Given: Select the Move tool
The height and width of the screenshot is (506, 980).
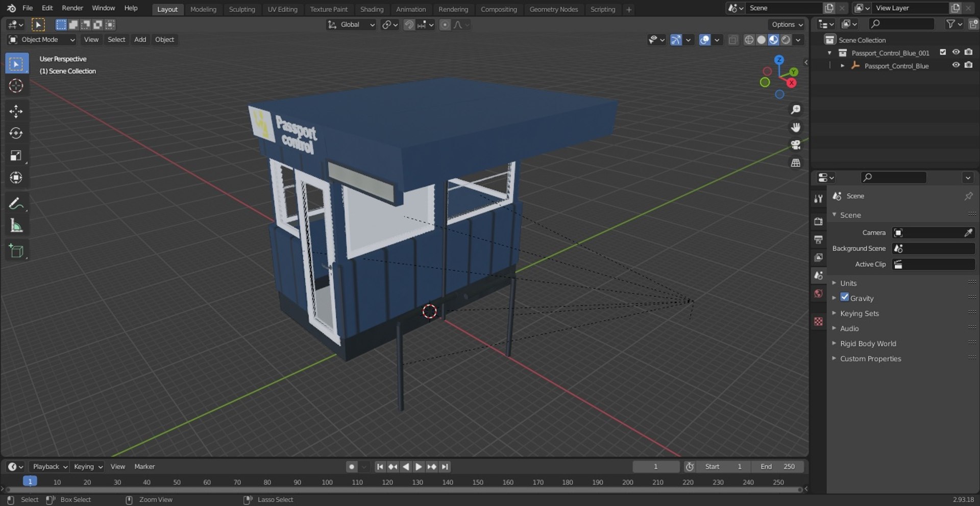Looking at the screenshot, I should coord(16,111).
